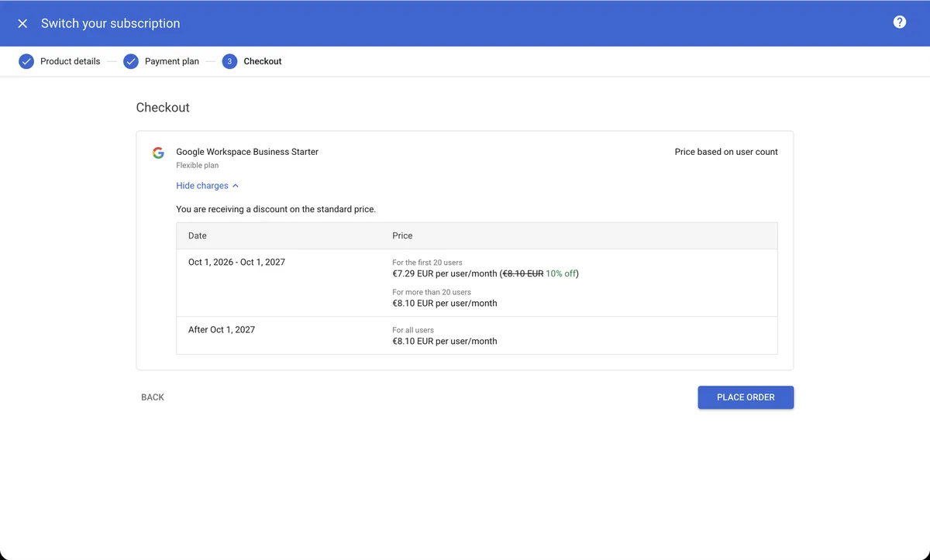This screenshot has height=560, width=930.
Task: Click the Date column header
Action: point(198,235)
